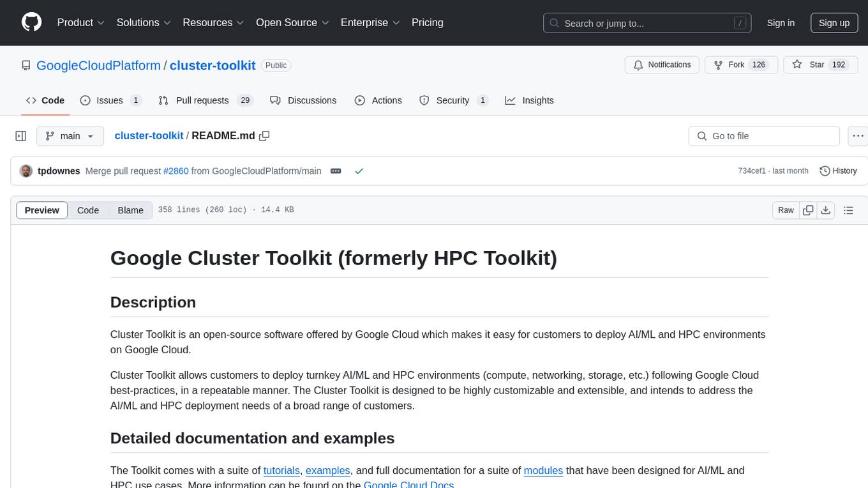
Task: Click the Description heading
Action: pos(153,302)
